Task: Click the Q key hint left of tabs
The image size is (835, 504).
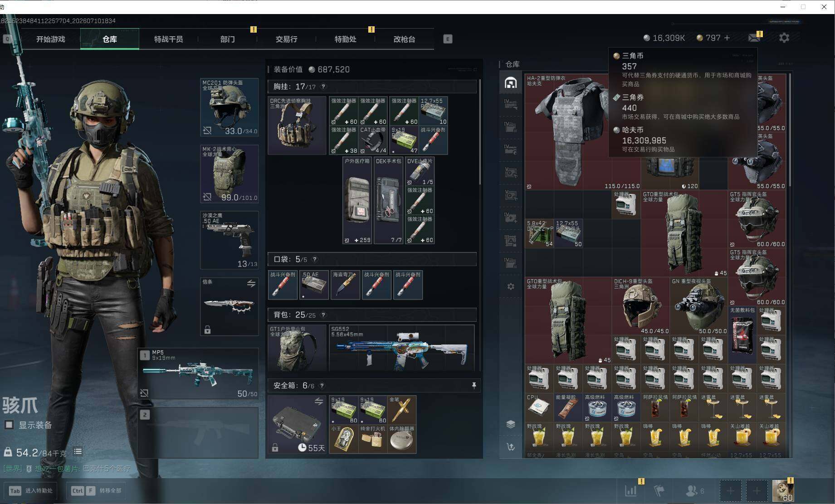Action: pyautogui.click(x=7, y=39)
